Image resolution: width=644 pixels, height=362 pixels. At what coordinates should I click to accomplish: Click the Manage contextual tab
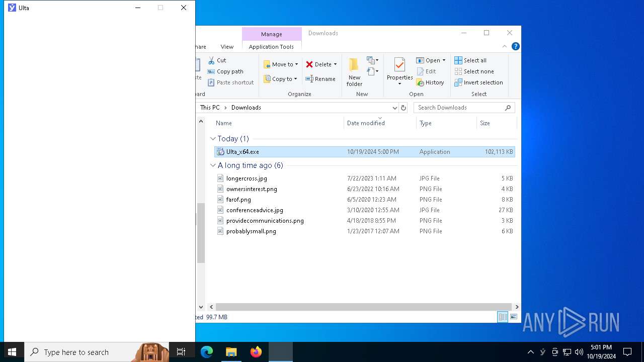[272, 34]
